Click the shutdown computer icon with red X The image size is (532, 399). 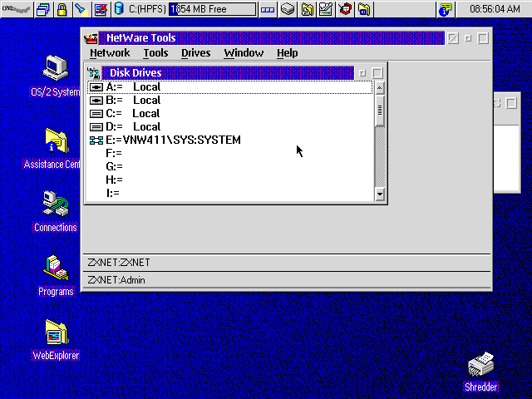(101, 9)
